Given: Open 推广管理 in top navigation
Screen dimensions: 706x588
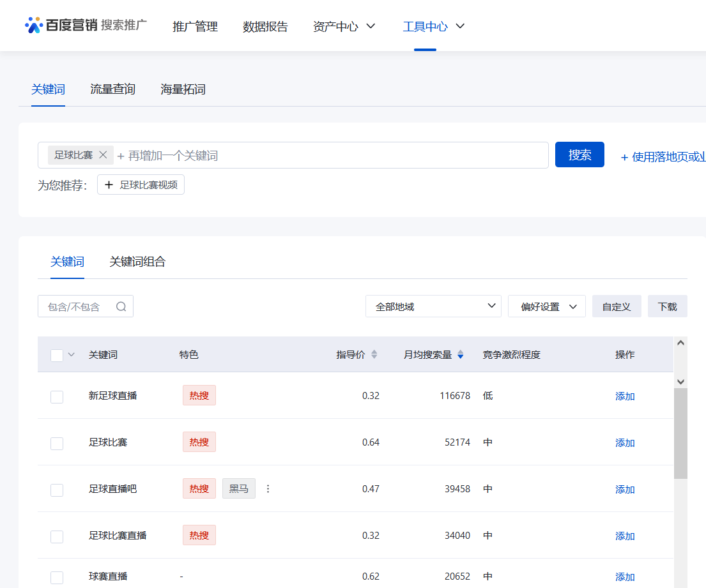Looking at the screenshot, I should [195, 27].
